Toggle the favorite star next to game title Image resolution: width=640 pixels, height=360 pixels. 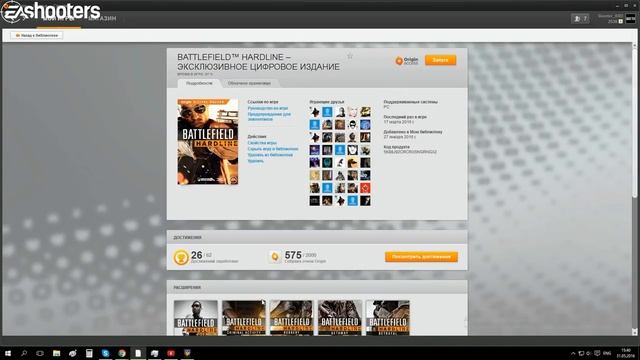350,56
